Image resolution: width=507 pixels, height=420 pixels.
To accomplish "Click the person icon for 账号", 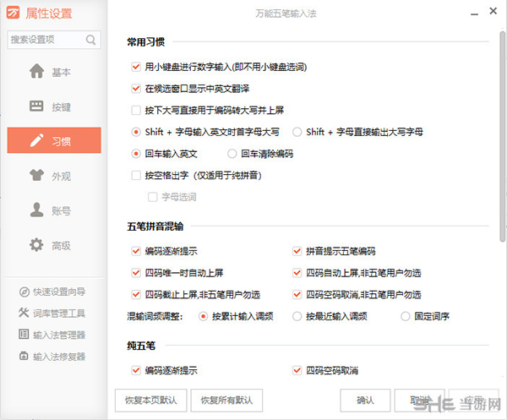I will tap(36, 210).
